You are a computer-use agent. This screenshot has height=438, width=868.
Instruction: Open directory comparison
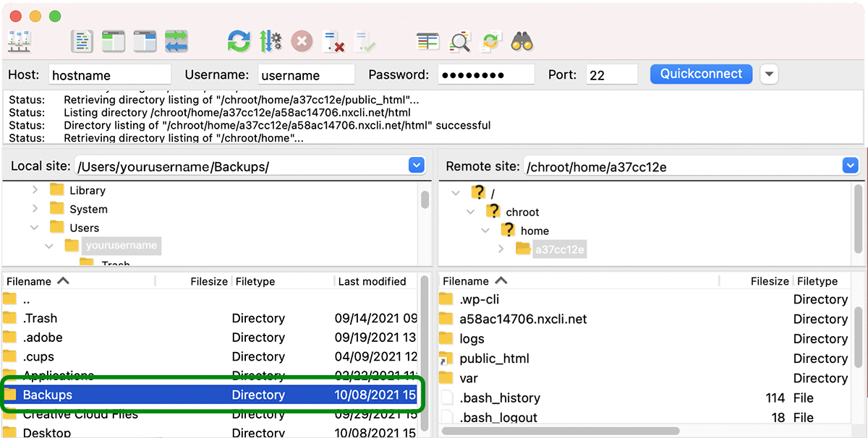[x=427, y=41]
